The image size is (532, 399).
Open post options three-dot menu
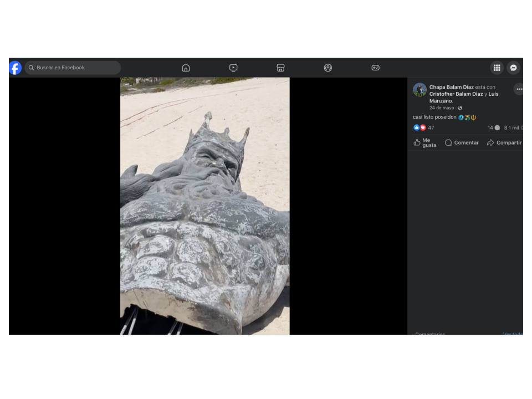click(519, 89)
